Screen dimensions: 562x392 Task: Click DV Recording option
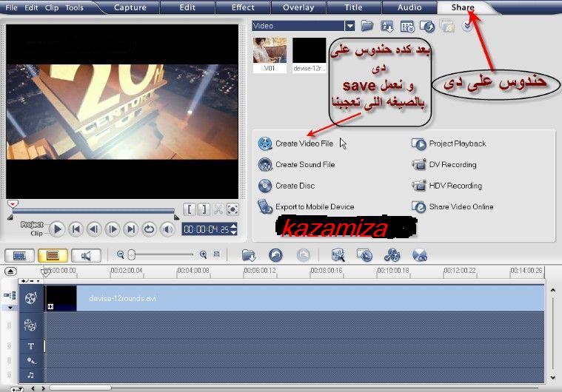[x=444, y=165]
